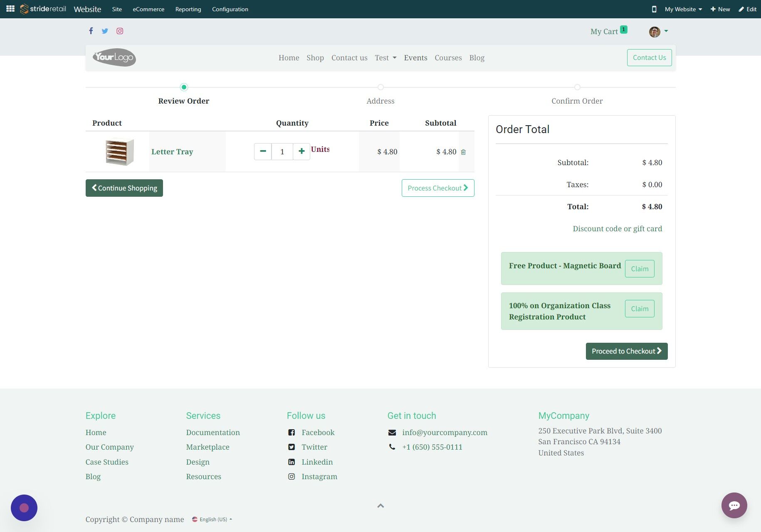Click the user avatar picture

pos(655,32)
